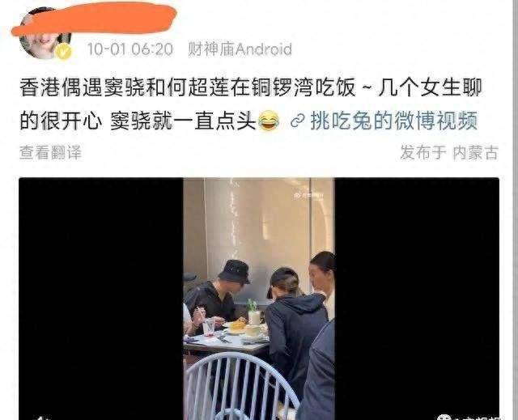
Task: Play the video of the restaurant table
Action: [259, 299]
